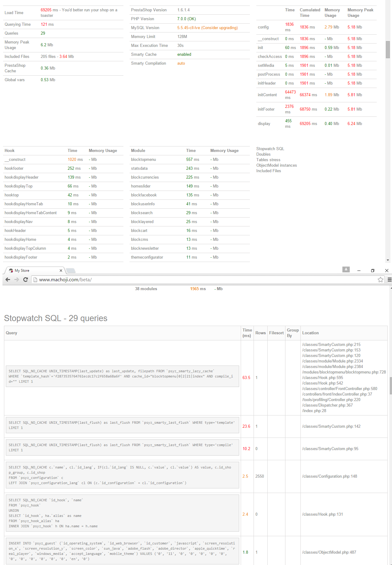Jump to the Stopwatch SQL section link
Screen dimensions: 392x565
click(270, 149)
